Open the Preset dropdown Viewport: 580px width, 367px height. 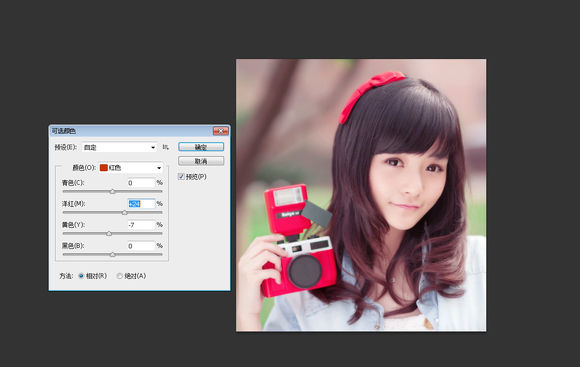click(x=119, y=147)
